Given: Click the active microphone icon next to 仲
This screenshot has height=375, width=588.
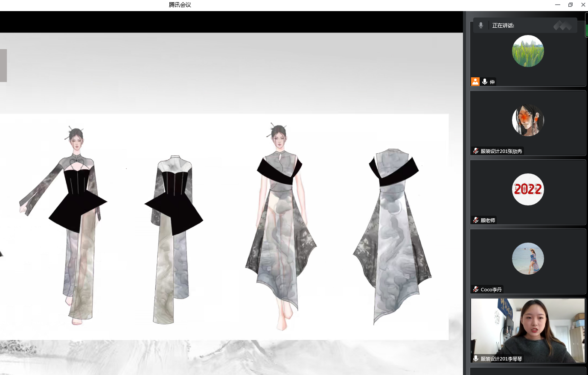Looking at the screenshot, I should (x=485, y=82).
